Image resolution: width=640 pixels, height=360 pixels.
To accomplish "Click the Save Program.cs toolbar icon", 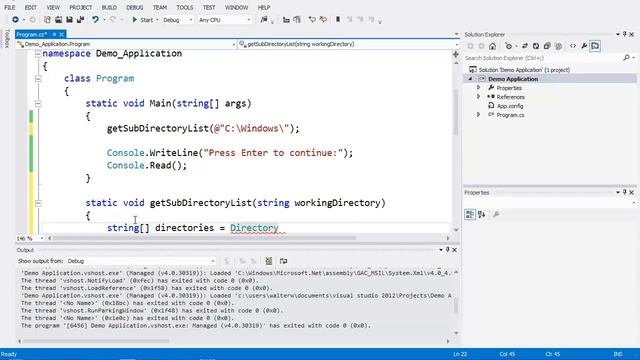I will coord(69,20).
